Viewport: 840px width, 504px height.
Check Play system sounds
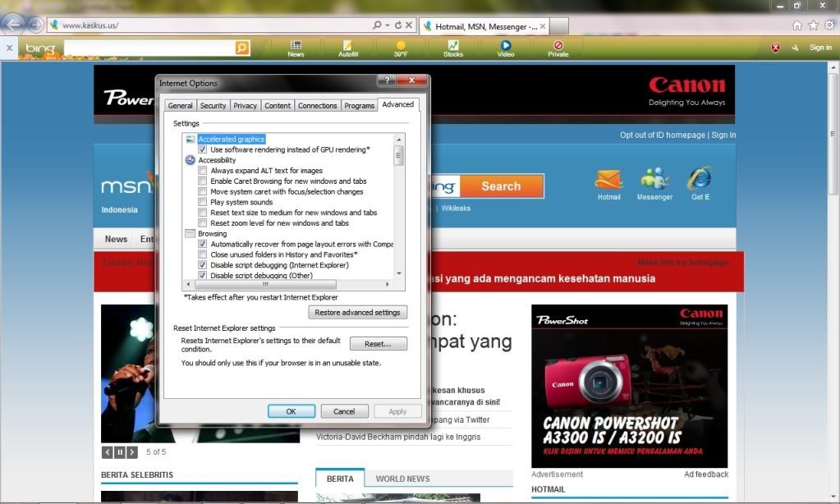(x=203, y=202)
